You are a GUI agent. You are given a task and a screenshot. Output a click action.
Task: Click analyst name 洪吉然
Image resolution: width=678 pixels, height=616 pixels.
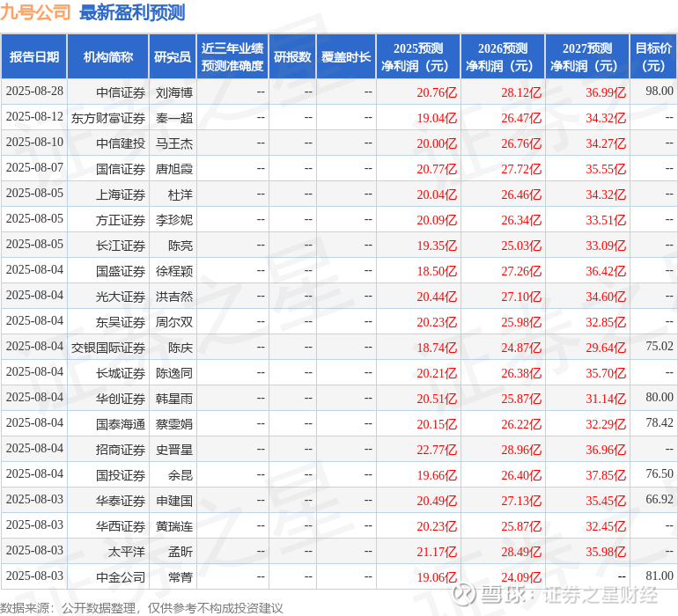click(173, 297)
